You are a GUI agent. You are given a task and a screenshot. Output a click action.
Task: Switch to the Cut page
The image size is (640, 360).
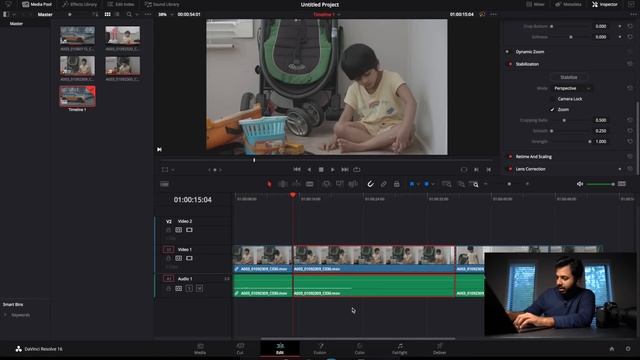[240, 349]
